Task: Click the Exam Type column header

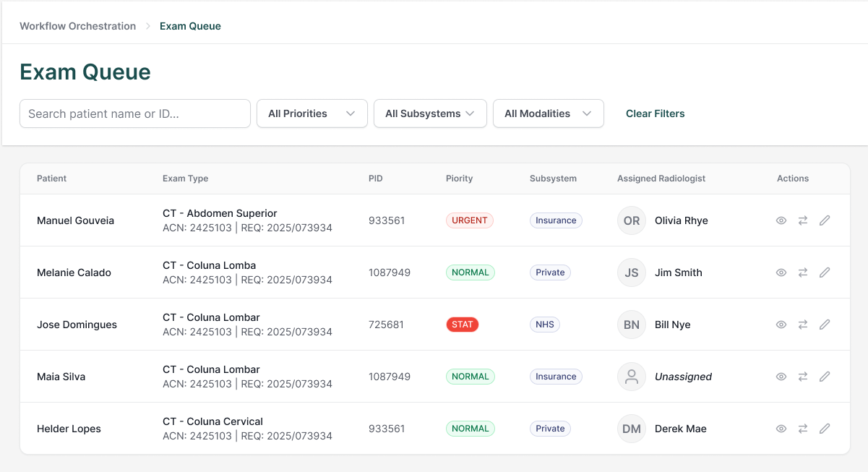Action: (x=186, y=179)
